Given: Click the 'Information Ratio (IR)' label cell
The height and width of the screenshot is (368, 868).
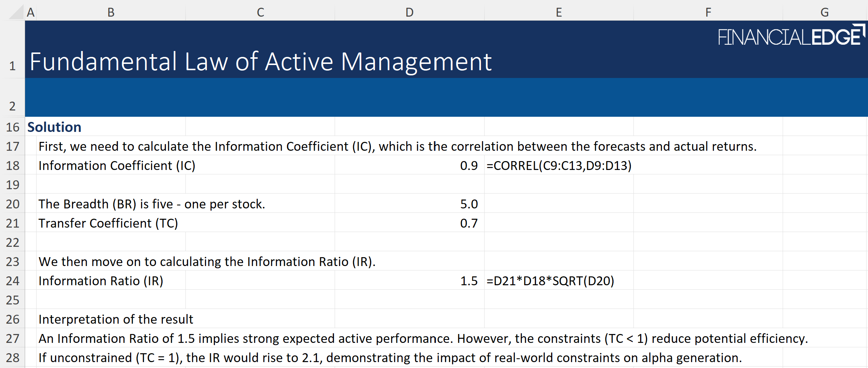Looking at the screenshot, I should (x=101, y=281).
